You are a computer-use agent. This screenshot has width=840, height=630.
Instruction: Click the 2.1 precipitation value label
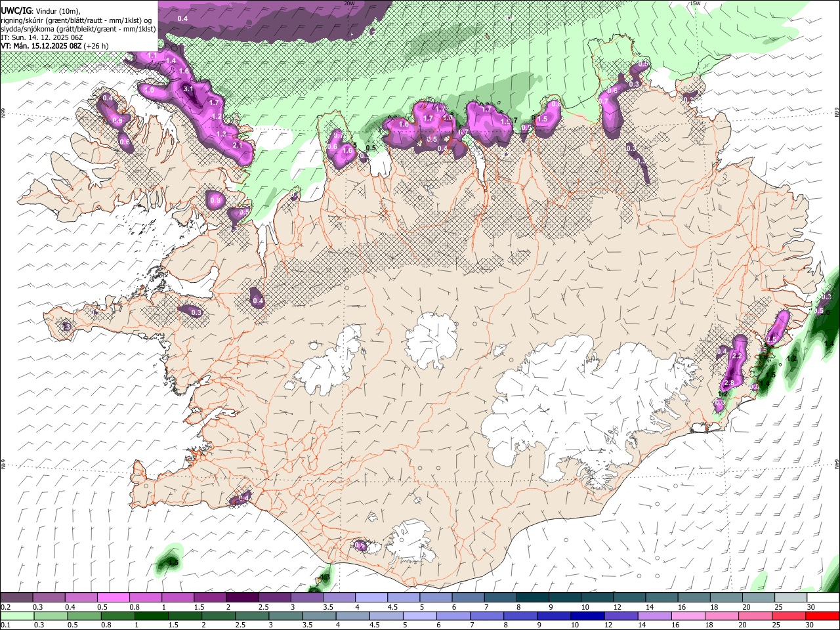point(238,145)
